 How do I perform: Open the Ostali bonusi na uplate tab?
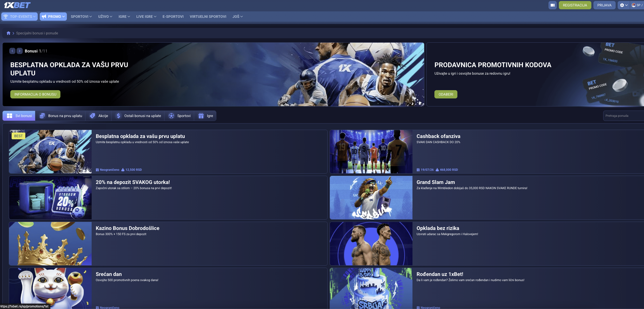[x=139, y=116]
